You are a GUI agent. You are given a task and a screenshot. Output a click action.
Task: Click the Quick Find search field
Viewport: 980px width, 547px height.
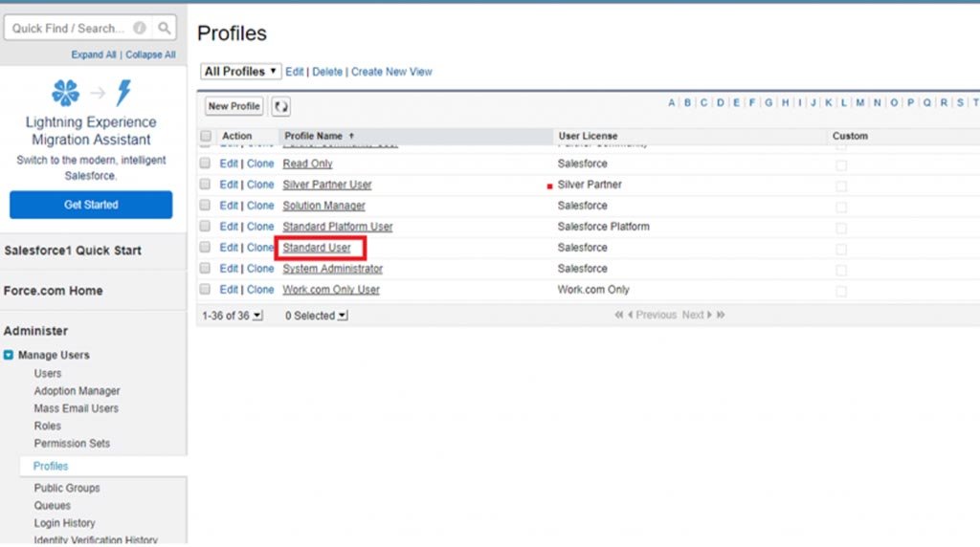click(69, 28)
